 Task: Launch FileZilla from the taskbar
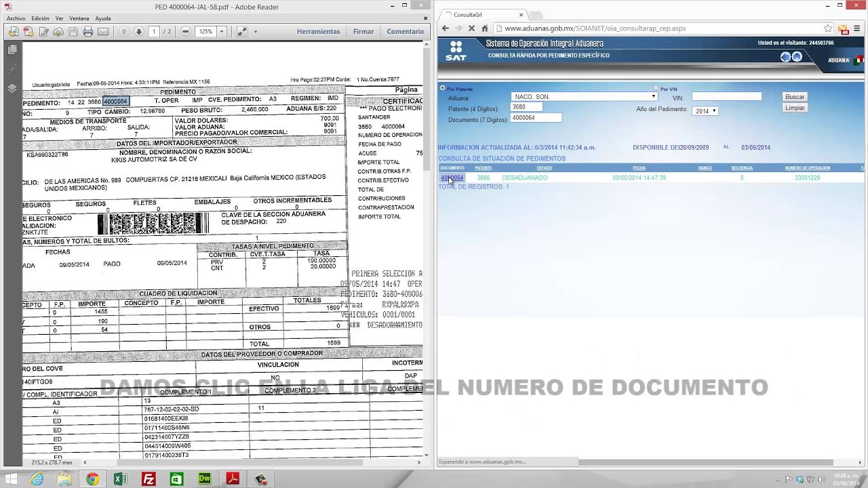tap(149, 479)
